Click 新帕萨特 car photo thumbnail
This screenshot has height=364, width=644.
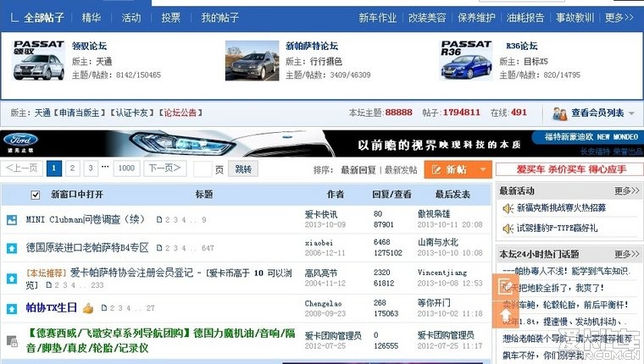pos(253,60)
